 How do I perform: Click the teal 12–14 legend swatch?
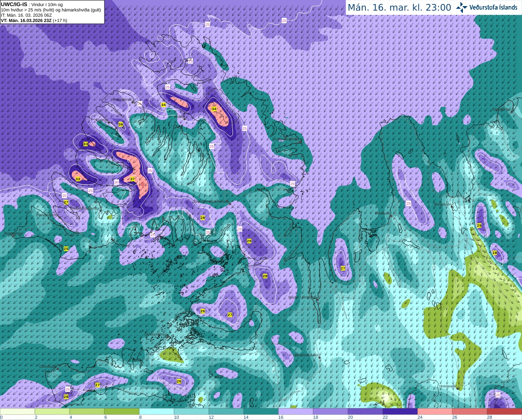(x=226, y=411)
